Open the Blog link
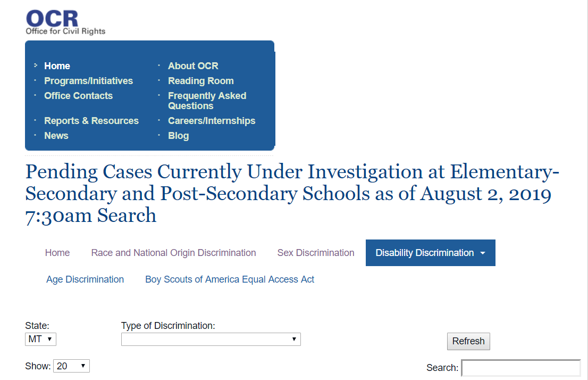 pyautogui.click(x=179, y=136)
